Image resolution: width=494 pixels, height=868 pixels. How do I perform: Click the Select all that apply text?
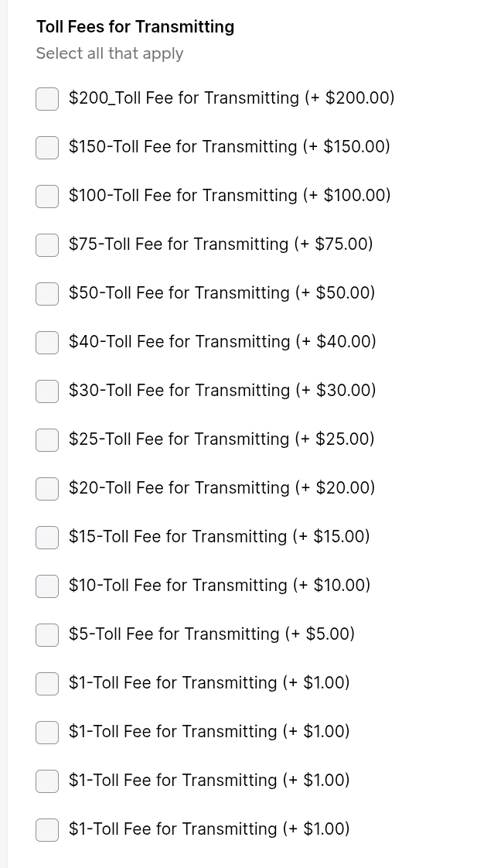(109, 53)
